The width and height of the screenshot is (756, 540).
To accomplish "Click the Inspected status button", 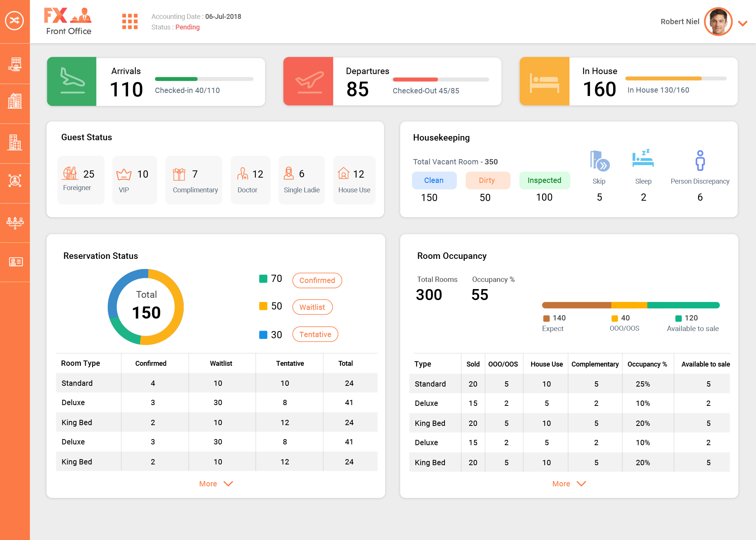I will (x=544, y=180).
